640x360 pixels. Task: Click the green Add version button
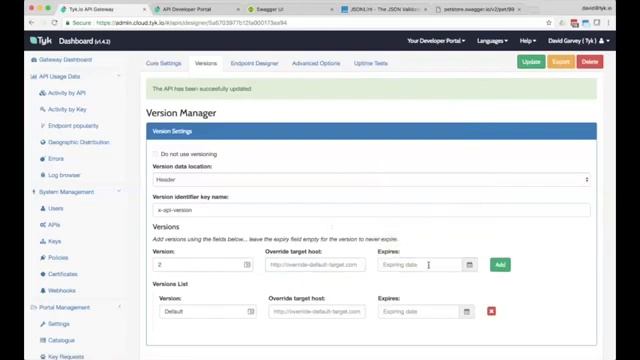click(x=500, y=265)
